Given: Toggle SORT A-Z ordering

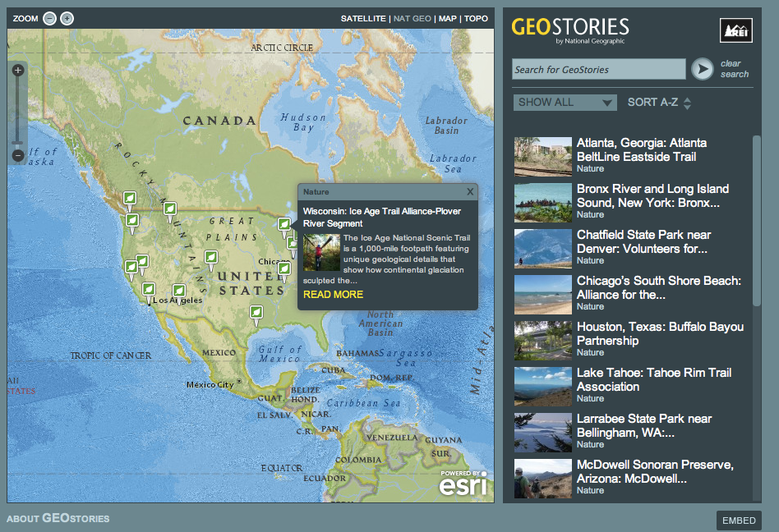Looking at the screenshot, I should click(659, 103).
